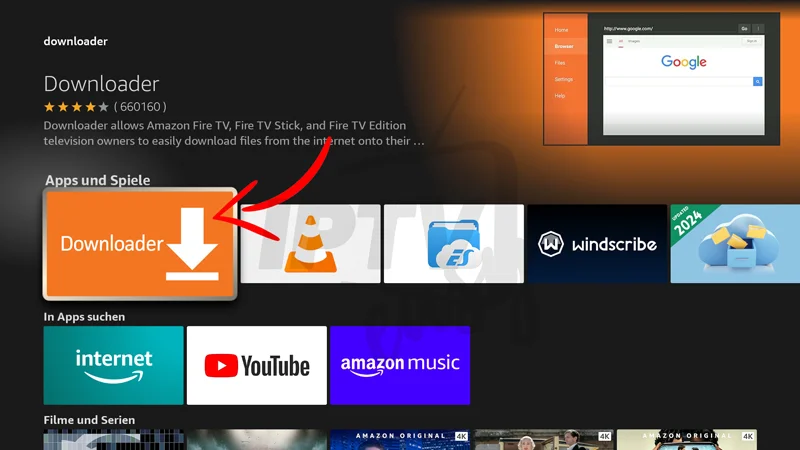Click the 'Apps und Spiele' section heading
This screenshot has width=800, height=450.
click(x=97, y=180)
